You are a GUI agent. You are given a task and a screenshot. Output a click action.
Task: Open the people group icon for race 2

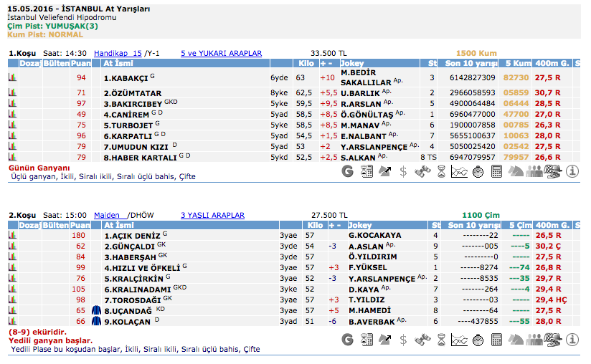pyautogui.click(x=534, y=337)
